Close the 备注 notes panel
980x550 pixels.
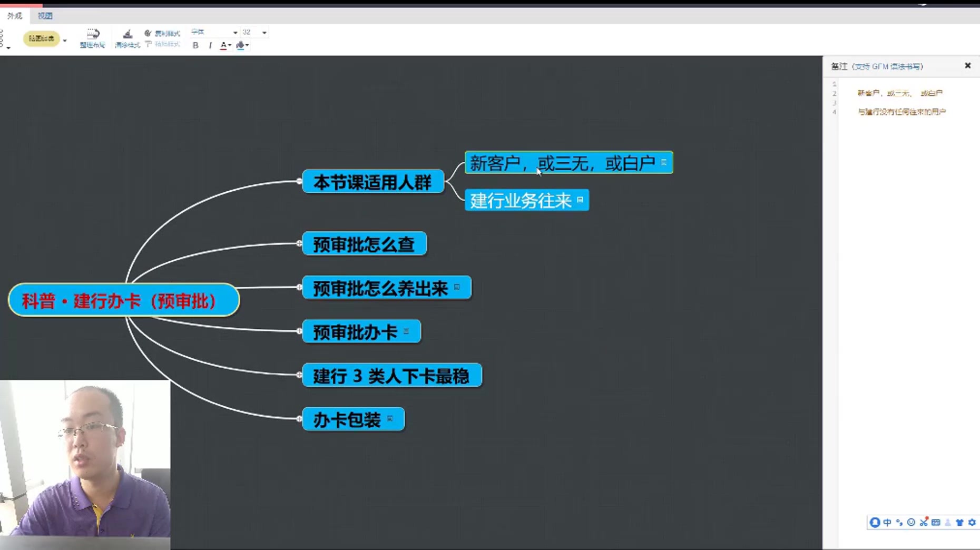(x=968, y=66)
